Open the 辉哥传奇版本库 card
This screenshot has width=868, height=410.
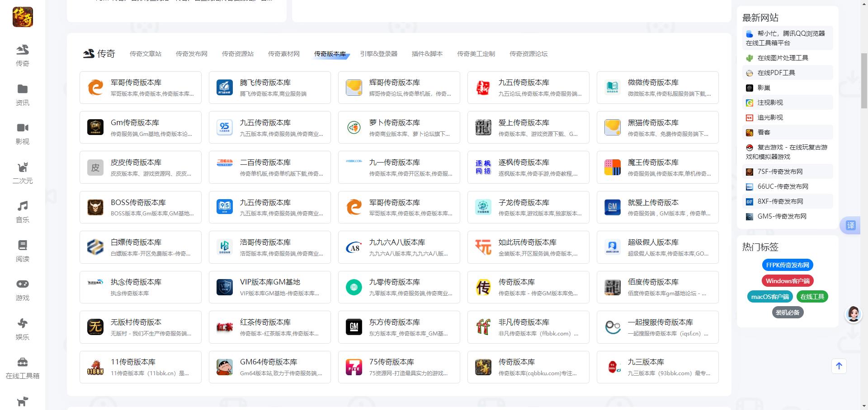[399, 88]
